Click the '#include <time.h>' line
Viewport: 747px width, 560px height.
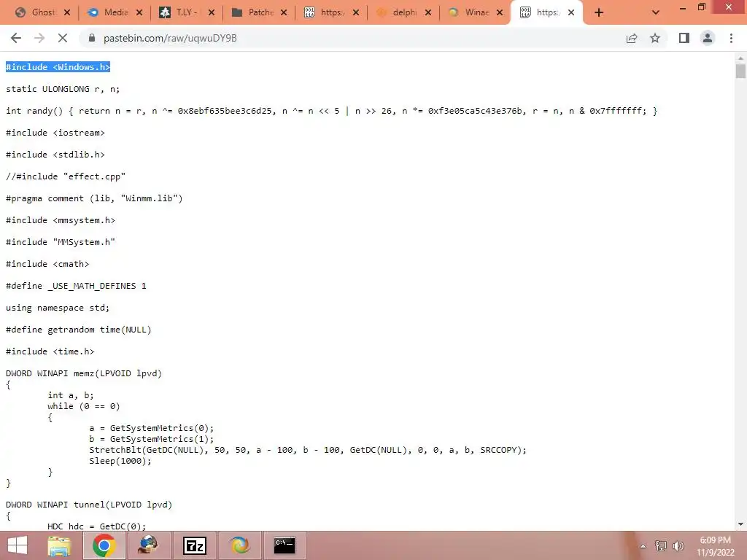pos(50,352)
